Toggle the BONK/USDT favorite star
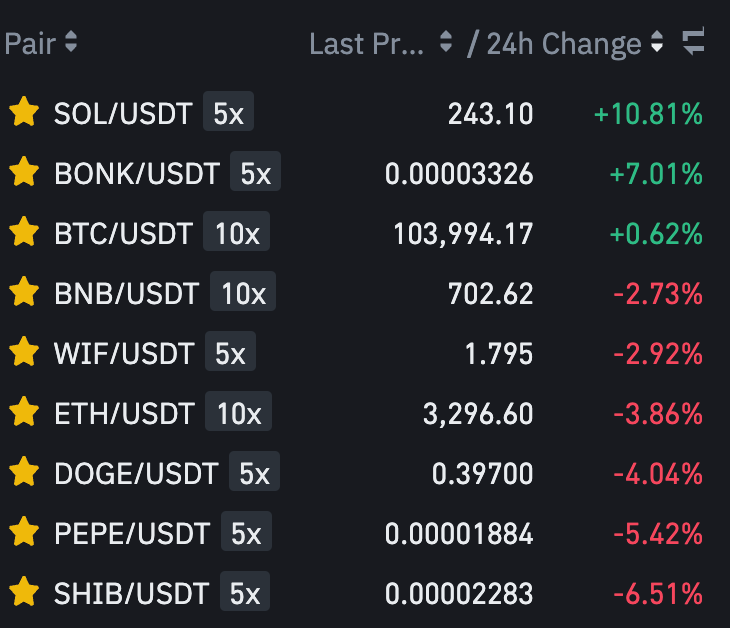Screen dimensions: 730x628 (x=24, y=172)
